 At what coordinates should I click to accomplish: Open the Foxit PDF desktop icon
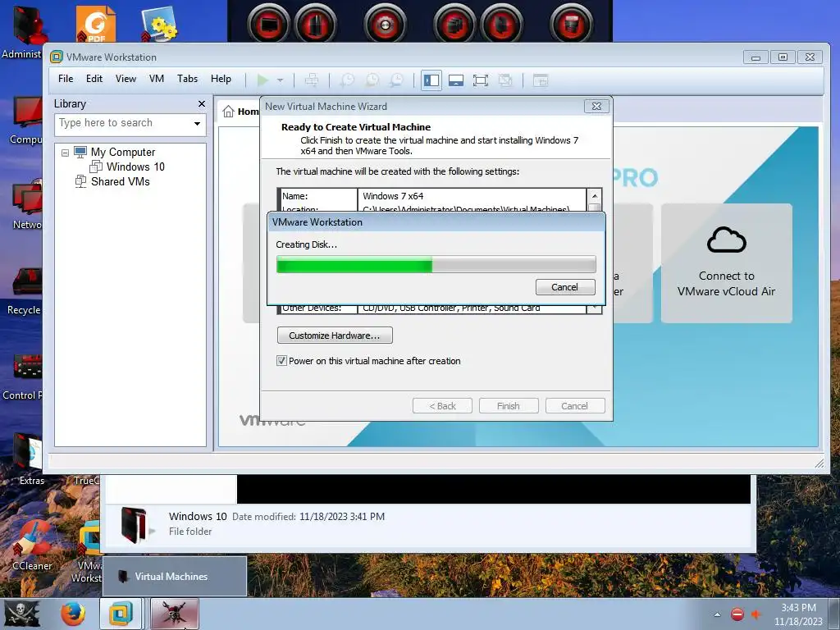click(96, 24)
